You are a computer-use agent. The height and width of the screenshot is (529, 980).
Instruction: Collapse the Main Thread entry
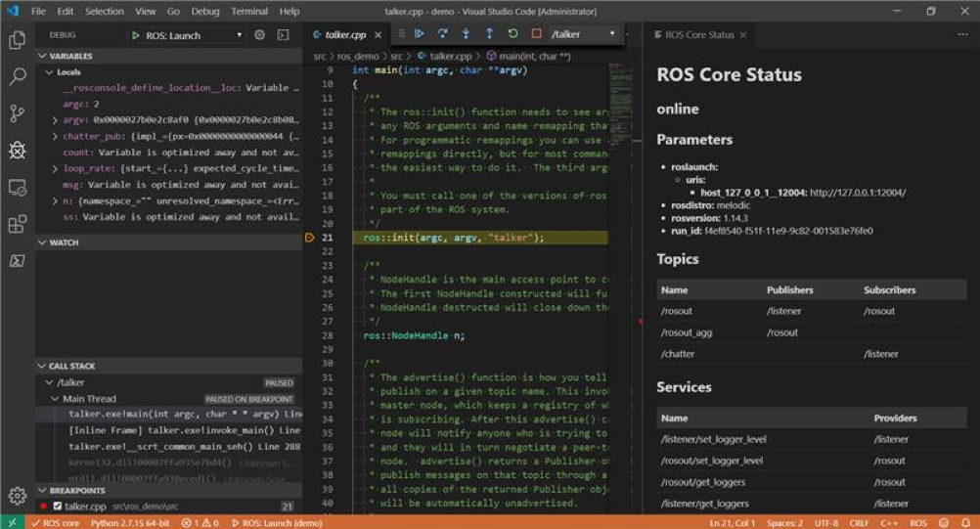(x=55, y=399)
